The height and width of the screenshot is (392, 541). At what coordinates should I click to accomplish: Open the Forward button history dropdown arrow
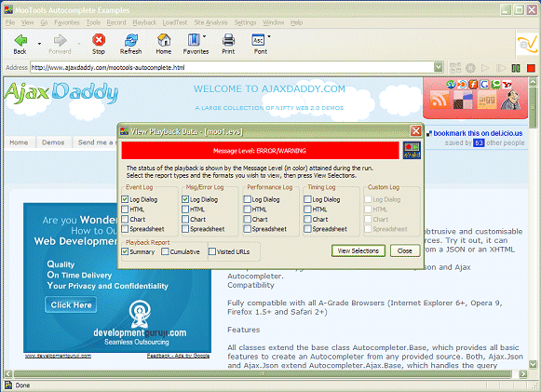click(79, 44)
